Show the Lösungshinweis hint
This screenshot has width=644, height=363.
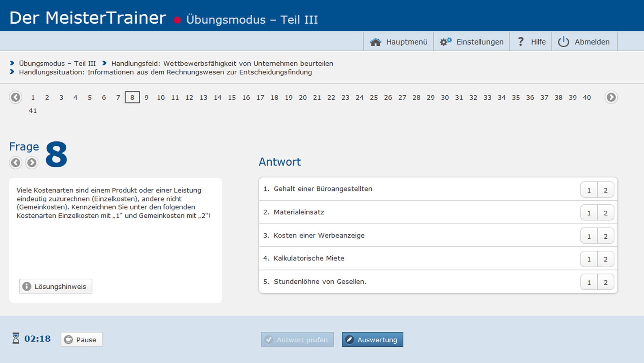[56, 286]
